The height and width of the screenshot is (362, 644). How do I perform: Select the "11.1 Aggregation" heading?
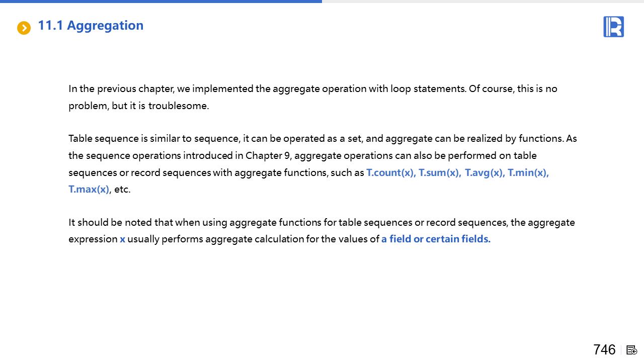[91, 26]
